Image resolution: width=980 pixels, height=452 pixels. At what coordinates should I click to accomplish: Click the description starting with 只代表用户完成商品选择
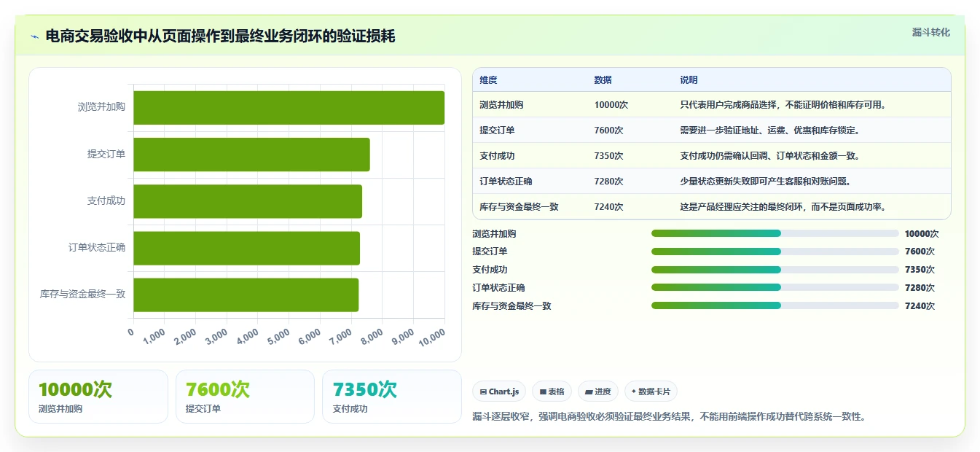coord(783,105)
